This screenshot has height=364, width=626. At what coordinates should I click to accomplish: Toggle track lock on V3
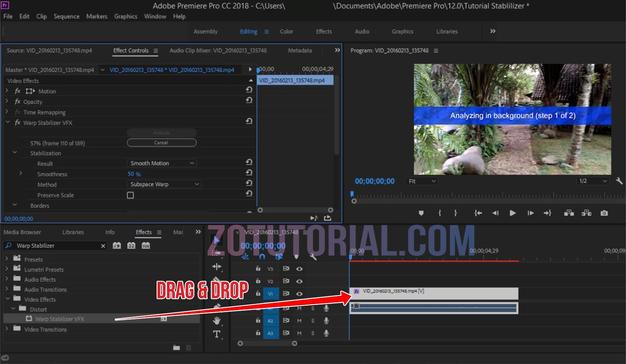258,269
